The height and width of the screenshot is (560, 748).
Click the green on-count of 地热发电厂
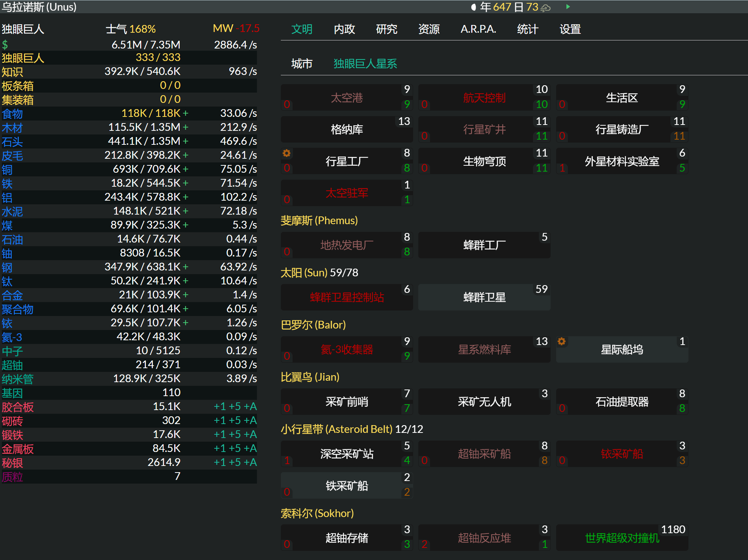coord(407,252)
